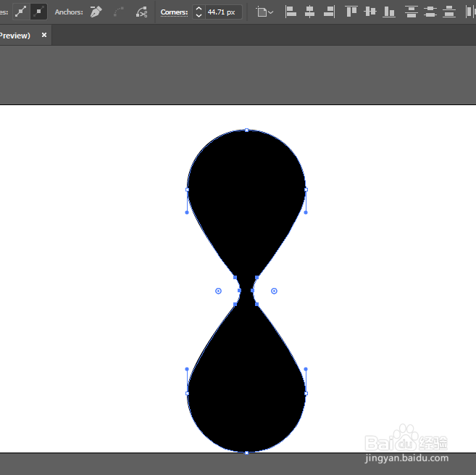Select the neck's lower-left selected anchor point

235,304
